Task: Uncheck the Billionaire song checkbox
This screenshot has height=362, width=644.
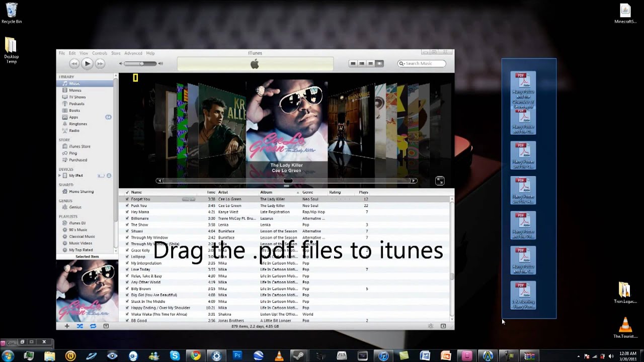Action: tap(127, 218)
